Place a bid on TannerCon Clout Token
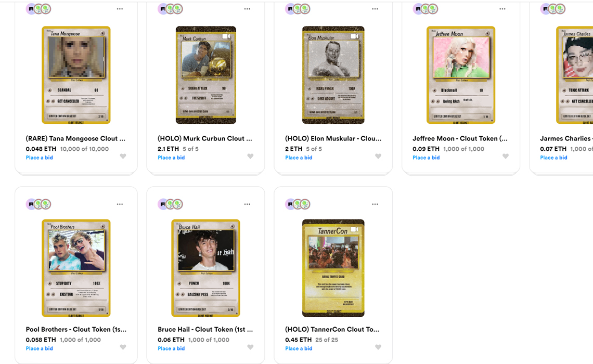Image resolution: width=593 pixels, height=364 pixels. 299,348
